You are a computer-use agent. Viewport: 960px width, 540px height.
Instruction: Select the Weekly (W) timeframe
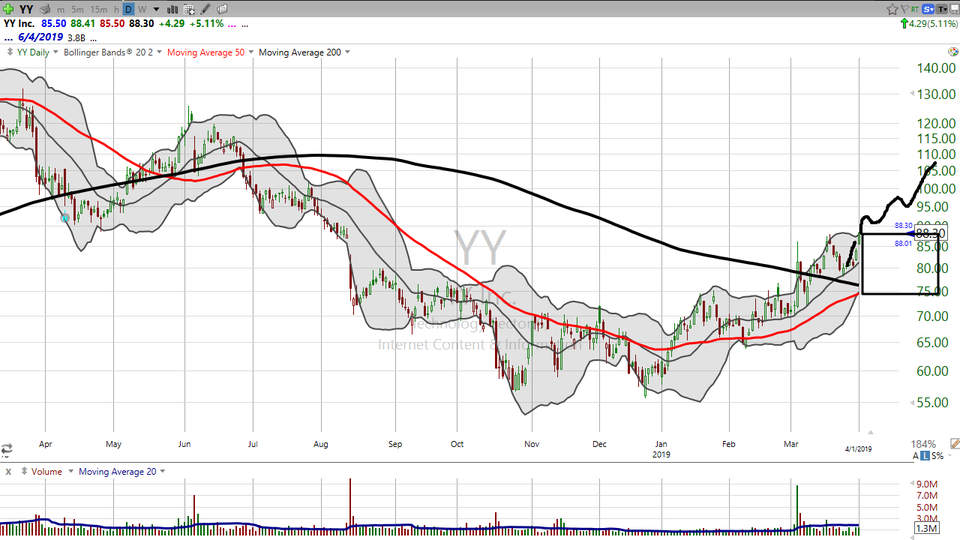(x=142, y=10)
